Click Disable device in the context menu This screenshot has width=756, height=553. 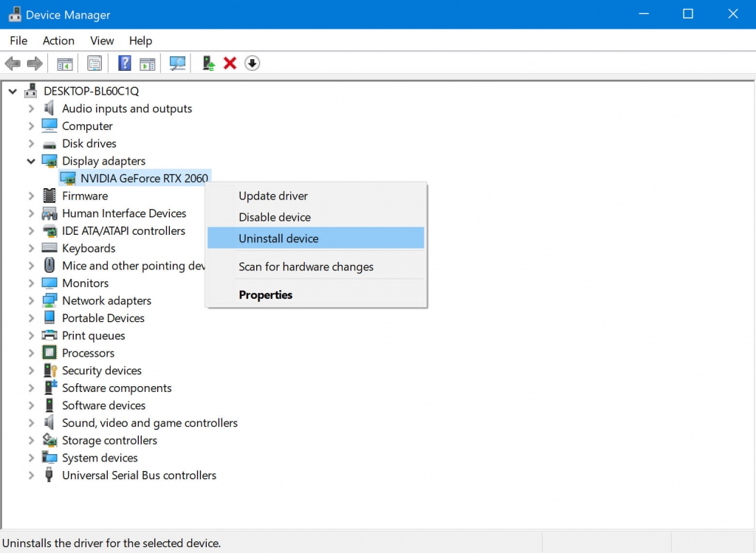click(274, 216)
